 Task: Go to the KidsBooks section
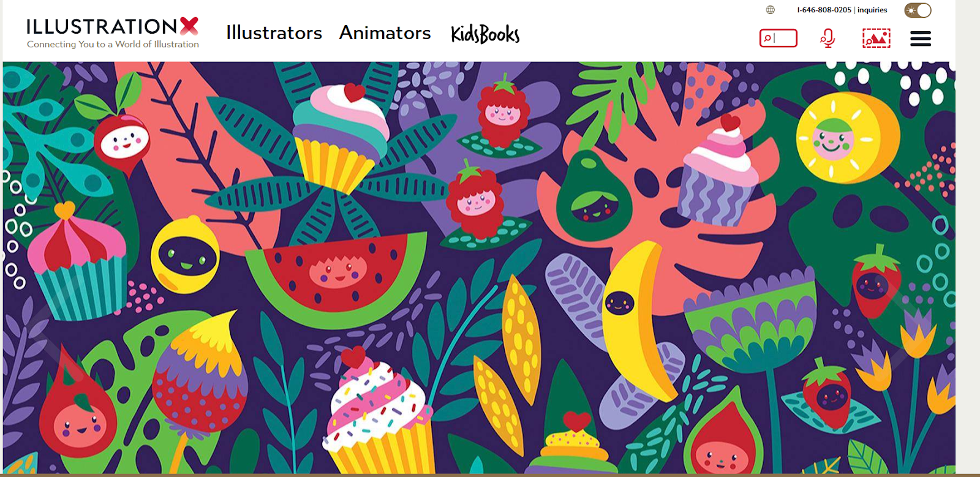point(485,34)
